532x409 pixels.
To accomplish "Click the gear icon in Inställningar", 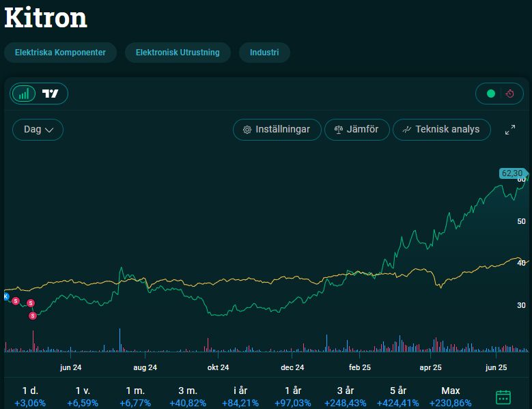I will pyautogui.click(x=247, y=130).
